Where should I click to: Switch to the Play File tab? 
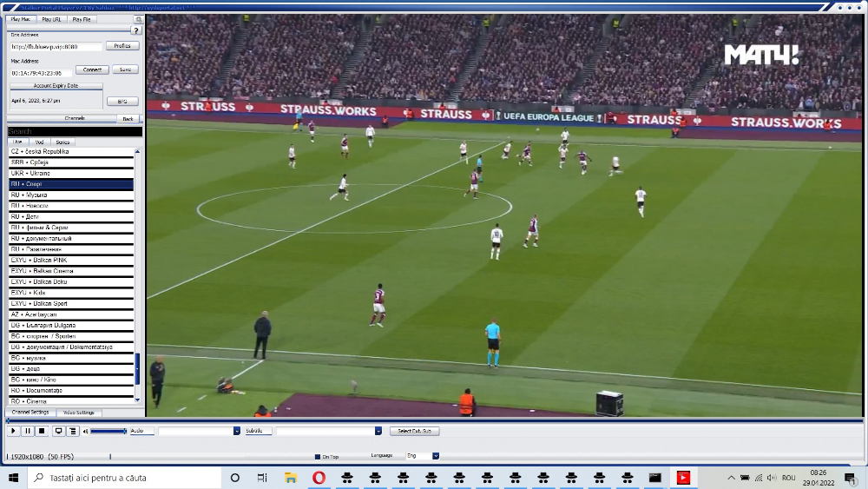82,19
